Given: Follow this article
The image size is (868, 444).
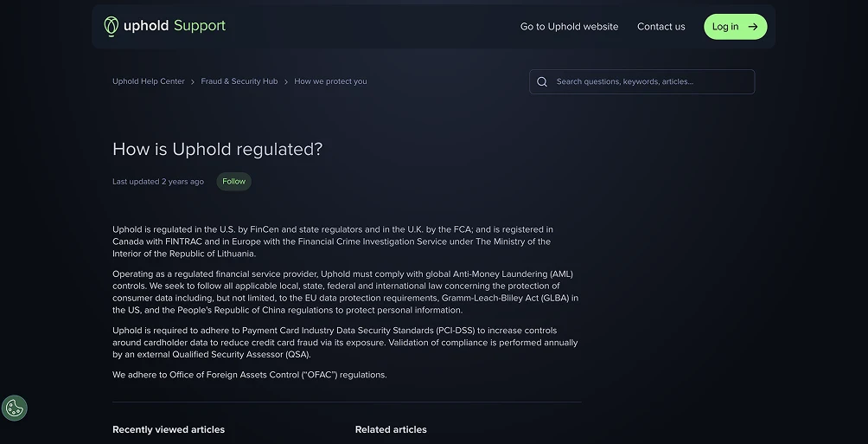Looking at the screenshot, I should tap(233, 181).
